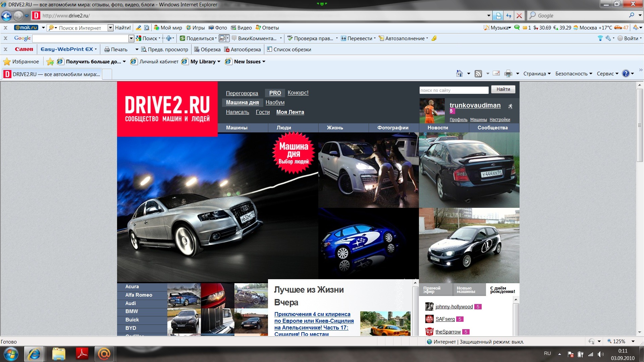
Task: Close the Google toolbar with its X
Action: tap(5, 39)
